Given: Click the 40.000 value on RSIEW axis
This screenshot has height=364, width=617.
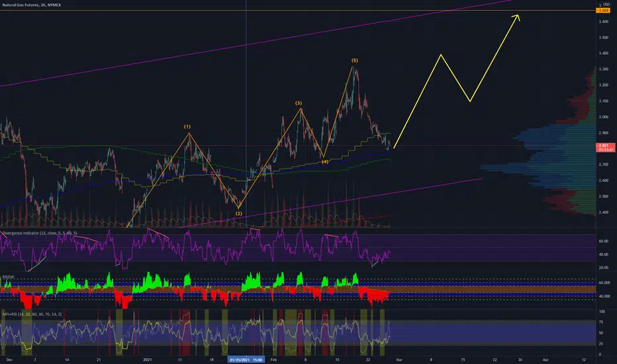Looking at the screenshot, I should tap(604, 296).
